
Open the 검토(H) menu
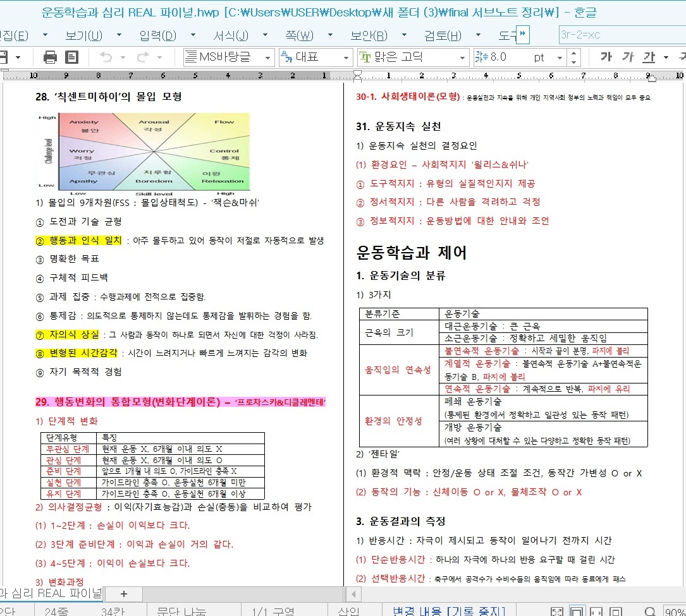click(x=443, y=35)
